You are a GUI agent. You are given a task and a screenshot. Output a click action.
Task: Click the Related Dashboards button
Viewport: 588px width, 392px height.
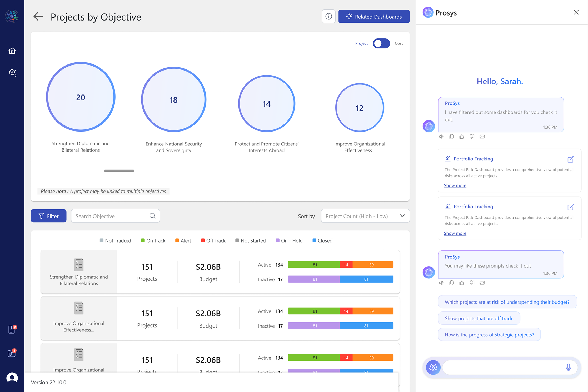pos(374,17)
